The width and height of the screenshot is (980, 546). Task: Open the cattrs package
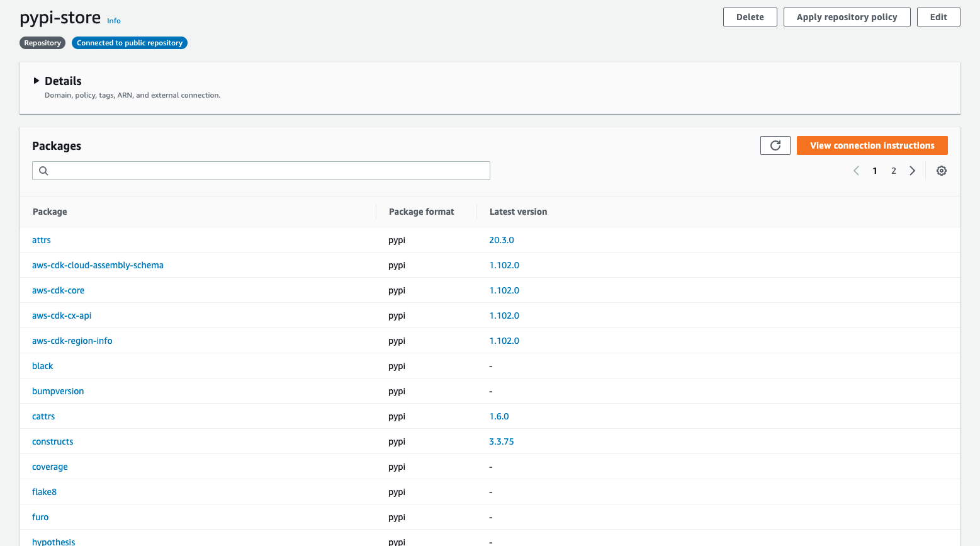point(43,416)
